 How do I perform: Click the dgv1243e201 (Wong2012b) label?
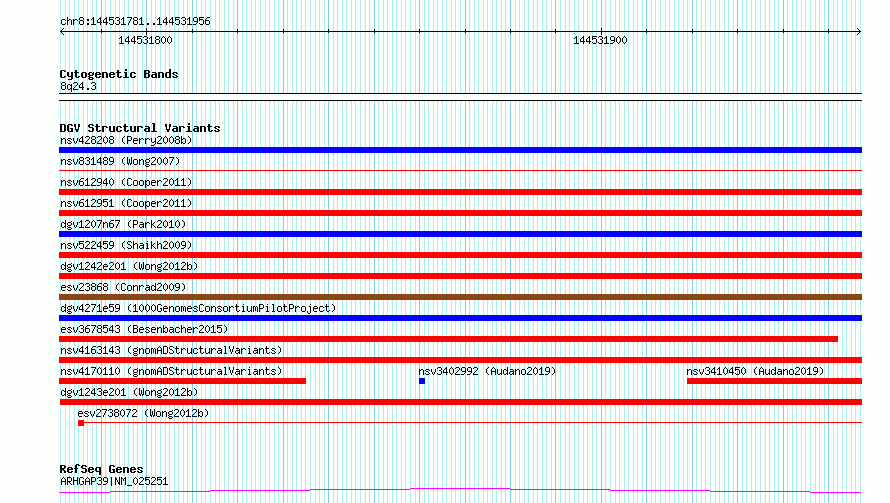(129, 392)
